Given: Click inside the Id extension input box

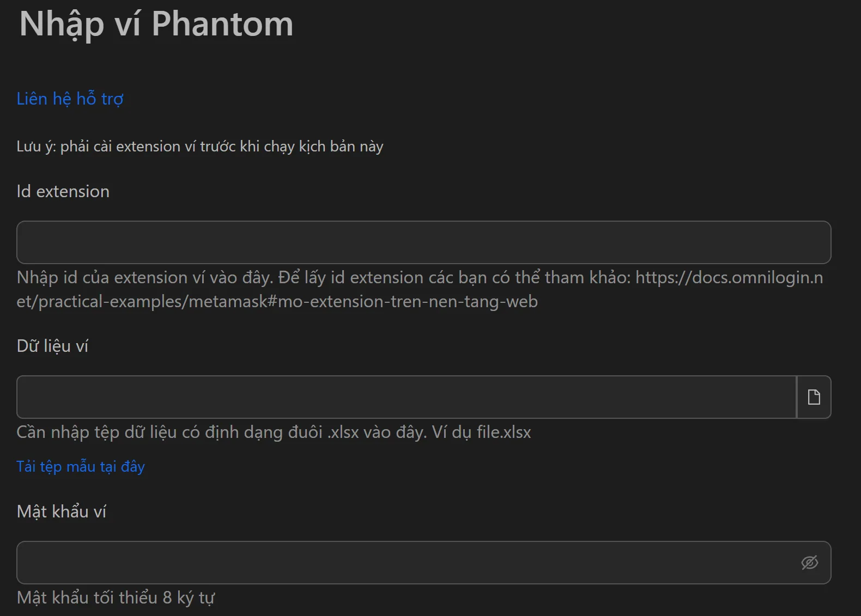Looking at the screenshot, I should (x=422, y=242).
